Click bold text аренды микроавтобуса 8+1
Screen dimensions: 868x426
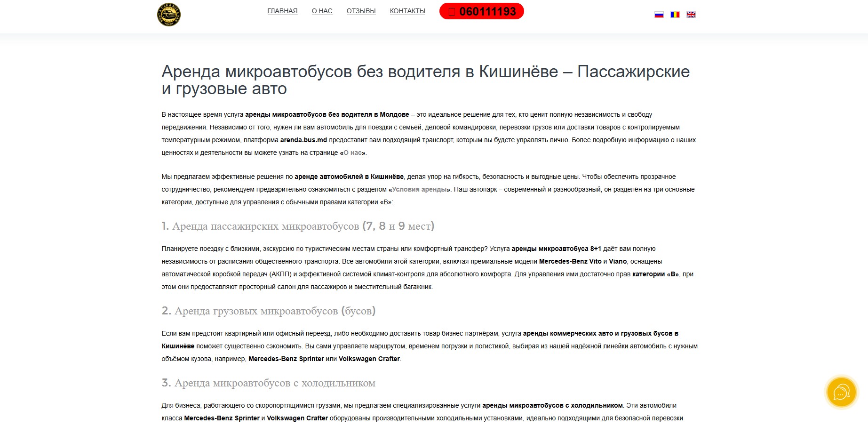[x=556, y=249]
